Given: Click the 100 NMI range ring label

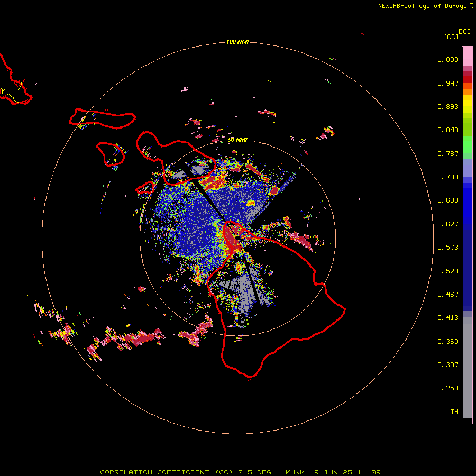Looking at the screenshot, I should click(x=237, y=42).
